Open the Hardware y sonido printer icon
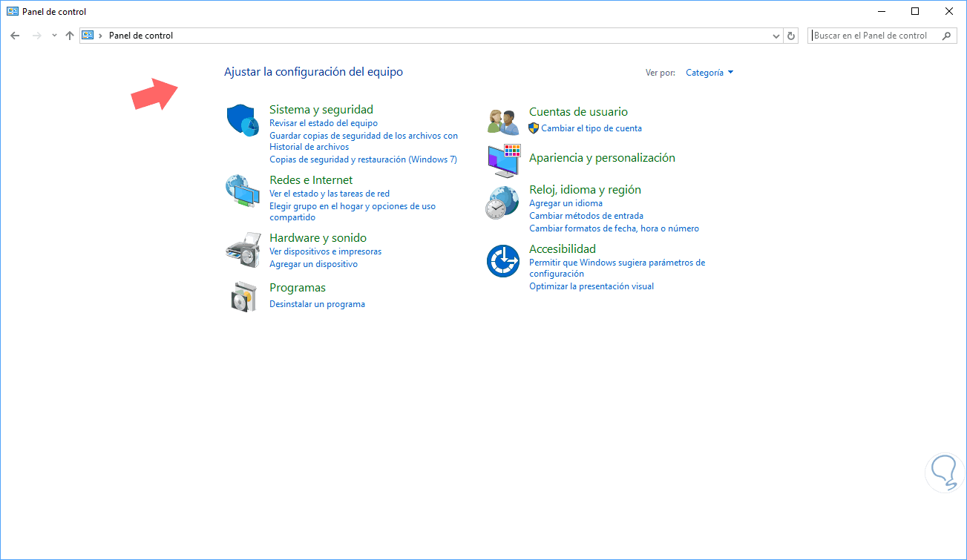The image size is (967, 560). 243,250
